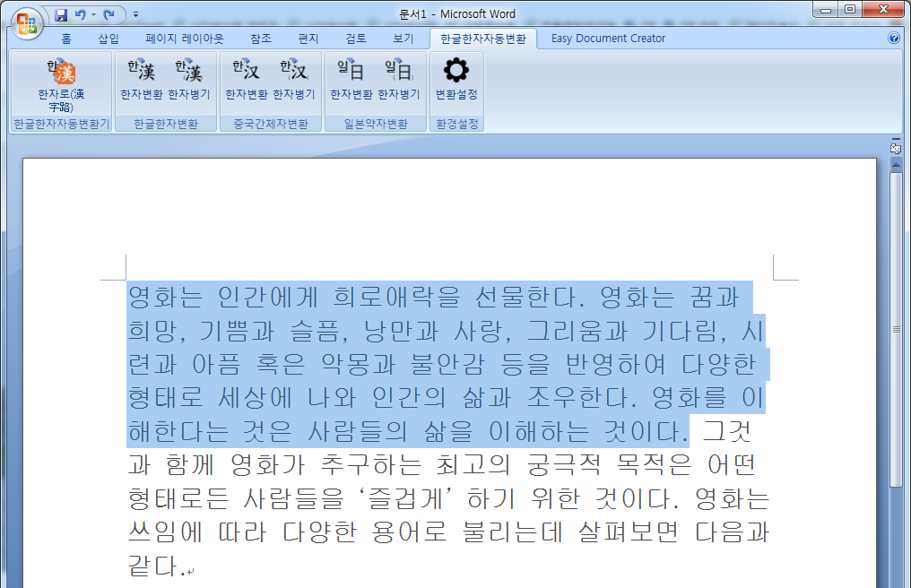
Task: Toggle the ruler icon below the ribbon
Action: pos(895,147)
